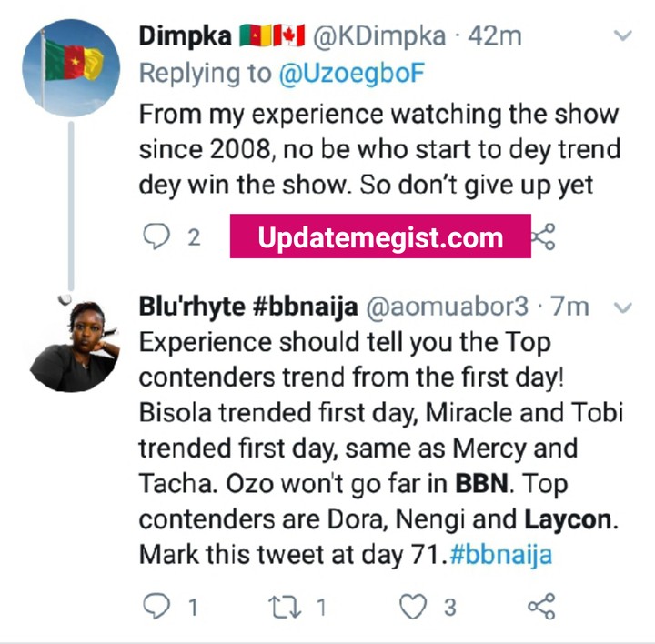Open the @KDimpka handle
The width and height of the screenshot is (655, 644).
pyautogui.click(x=379, y=36)
